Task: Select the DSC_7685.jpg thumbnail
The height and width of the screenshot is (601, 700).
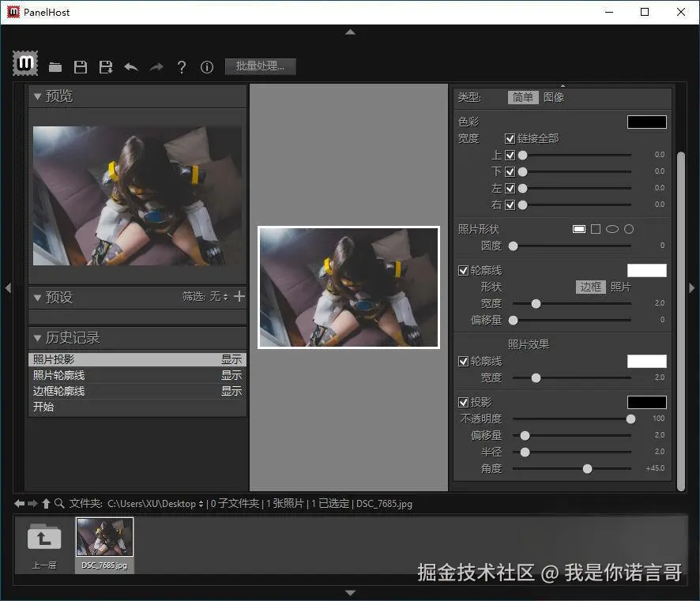Action: click(x=104, y=537)
